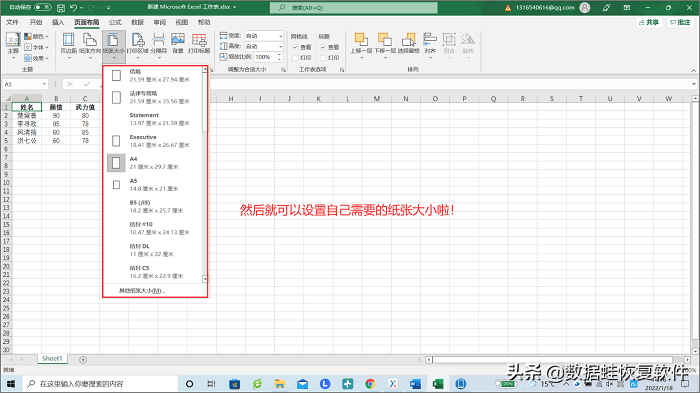
Task: Switch to the 公式 (Formulas) tab
Action: pos(115,22)
